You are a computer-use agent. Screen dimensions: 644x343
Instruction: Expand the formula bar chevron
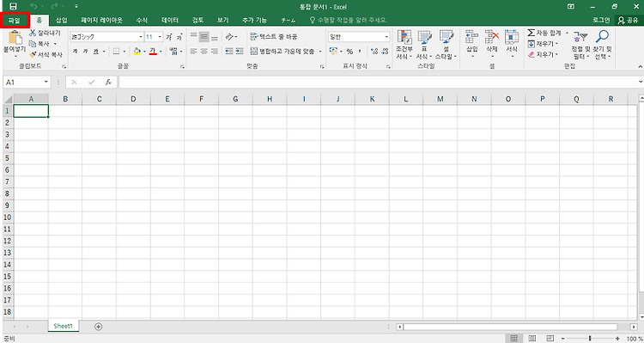coord(641,83)
